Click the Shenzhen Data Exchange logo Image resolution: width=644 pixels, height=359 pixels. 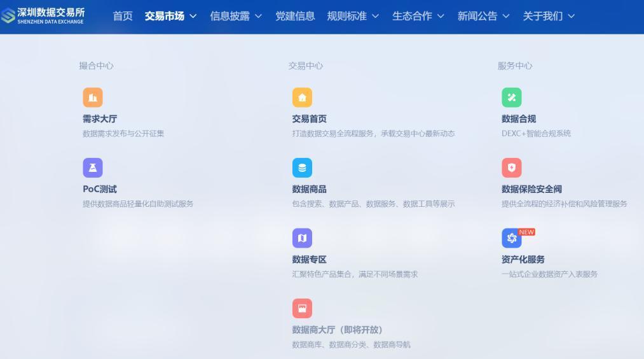(43, 16)
